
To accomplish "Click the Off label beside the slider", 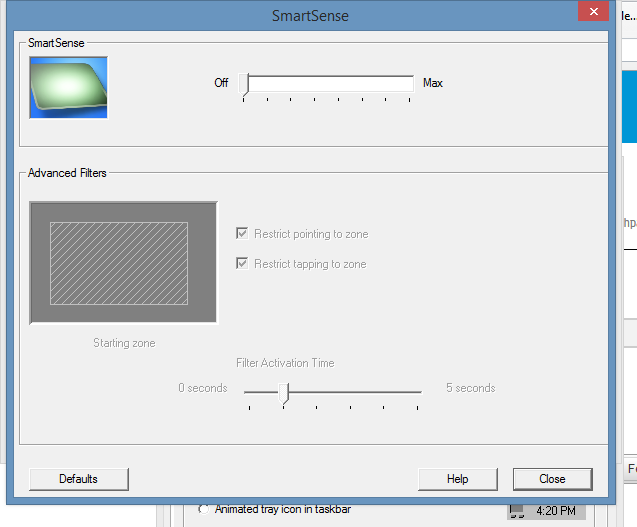I will [221, 83].
